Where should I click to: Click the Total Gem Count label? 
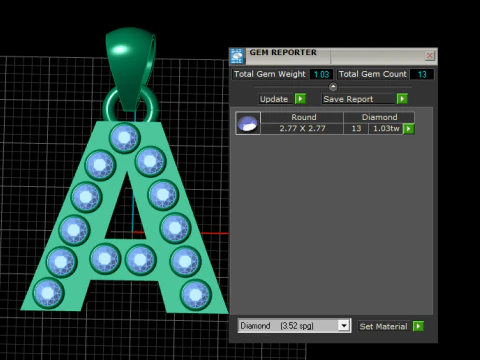[x=372, y=74]
